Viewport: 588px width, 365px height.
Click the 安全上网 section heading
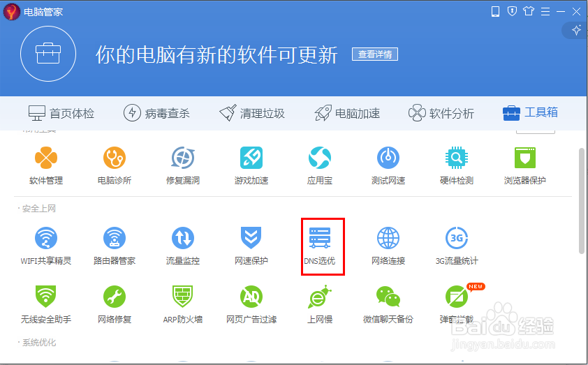tap(39, 209)
